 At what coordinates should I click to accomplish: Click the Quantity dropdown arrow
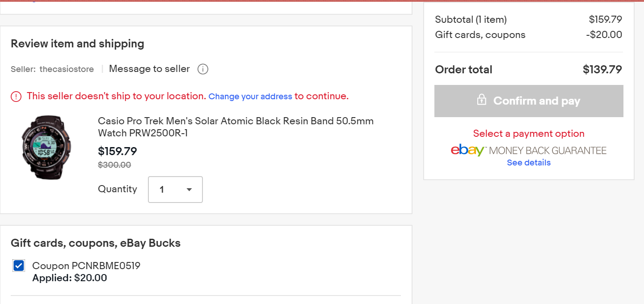pos(189,190)
